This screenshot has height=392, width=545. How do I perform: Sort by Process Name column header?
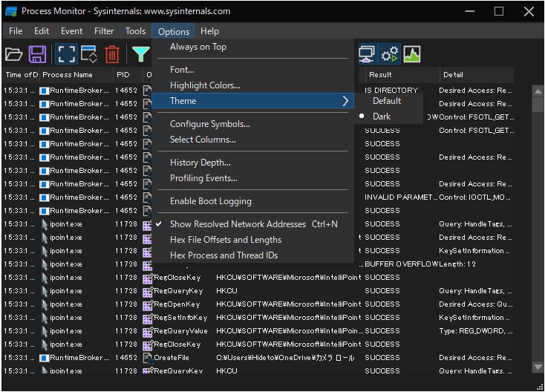coord(76,75)
